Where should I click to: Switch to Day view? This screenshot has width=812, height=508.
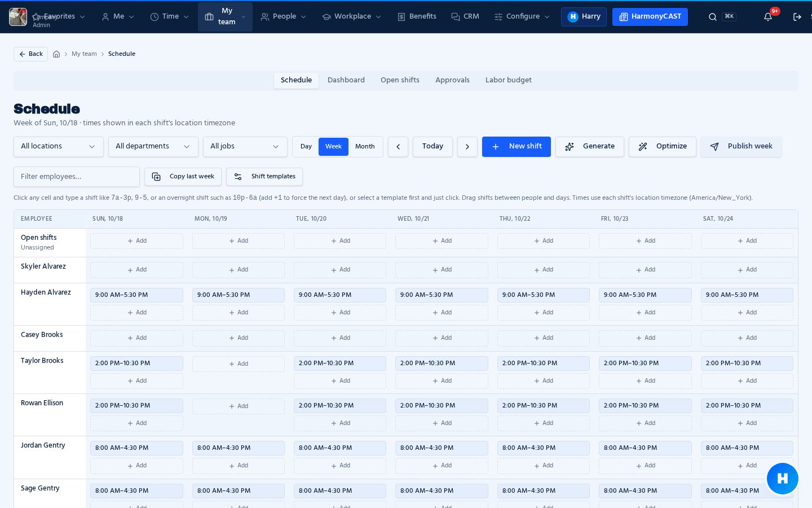coord(306,147)
